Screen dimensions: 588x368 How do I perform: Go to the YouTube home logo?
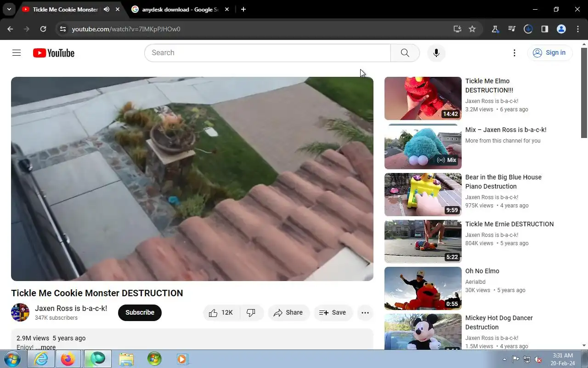54,53
